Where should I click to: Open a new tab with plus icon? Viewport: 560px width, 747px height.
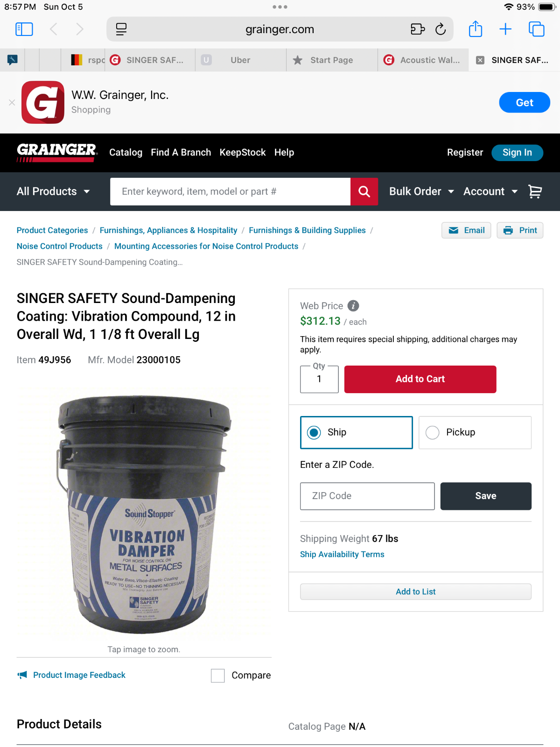tap(505, 29)
